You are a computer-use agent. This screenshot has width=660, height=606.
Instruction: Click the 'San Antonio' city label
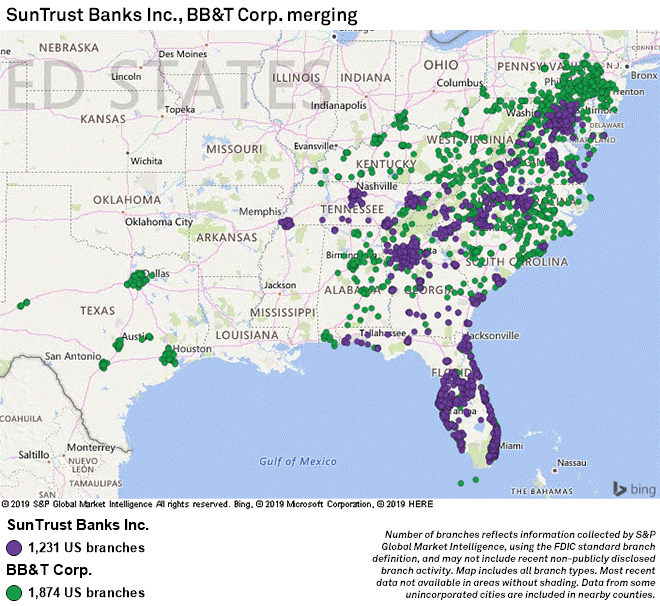pyautogui.click(x=73, y=356)
